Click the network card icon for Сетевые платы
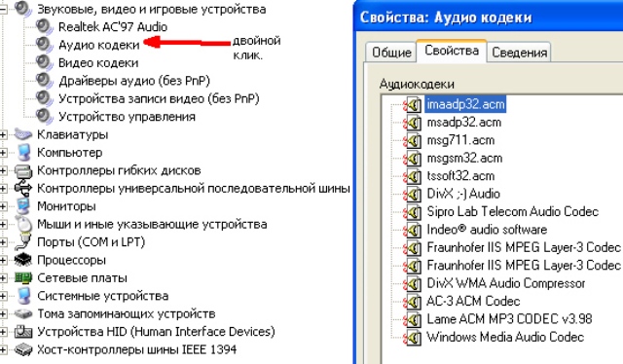 pos(23,277)
